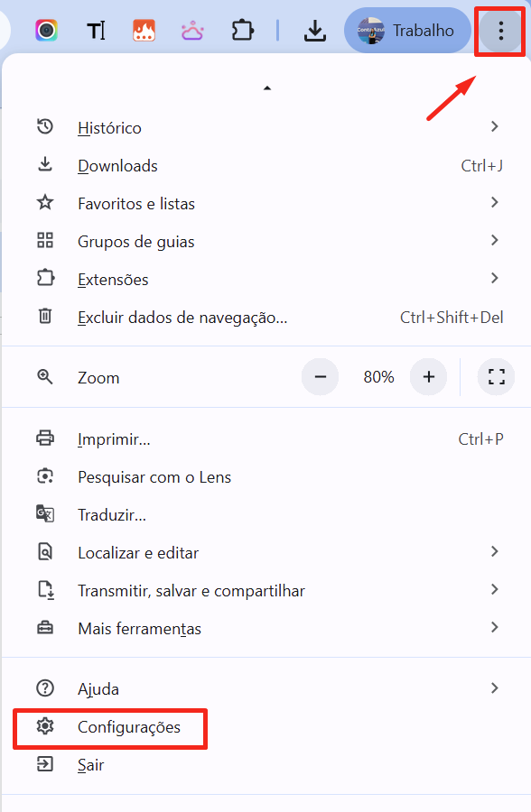Expand the Histórico submenu chevron
The height and width of the screenshot is (812, 531).
(x=495, y=127)
